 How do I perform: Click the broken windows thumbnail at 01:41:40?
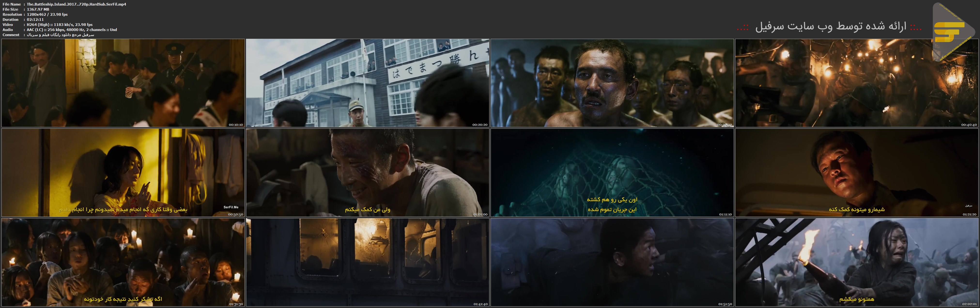click(x=368, y=262)
